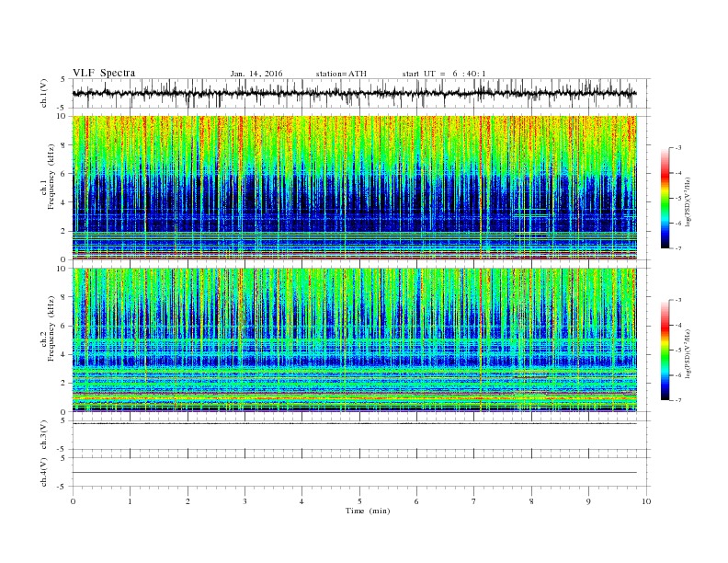Click the ch.1 PSD color scale bar
Image resolution: width=728 pixels, height=563 pixels.
(665, 199)
